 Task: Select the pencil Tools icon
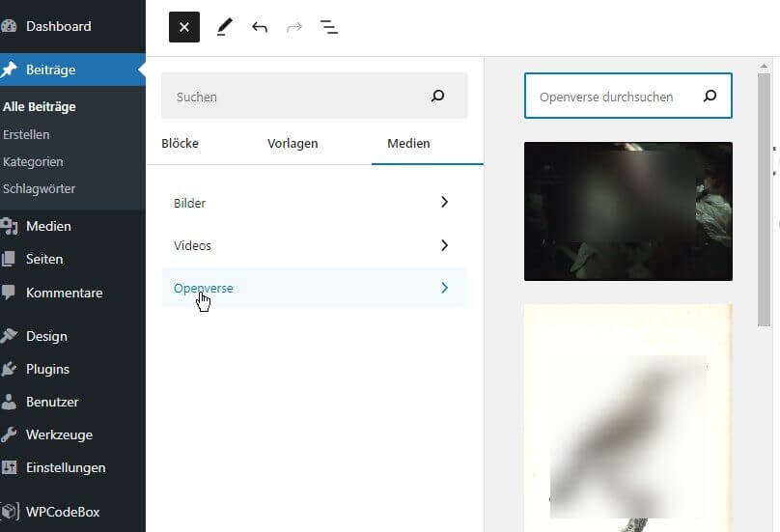click(x=224, y=27)
